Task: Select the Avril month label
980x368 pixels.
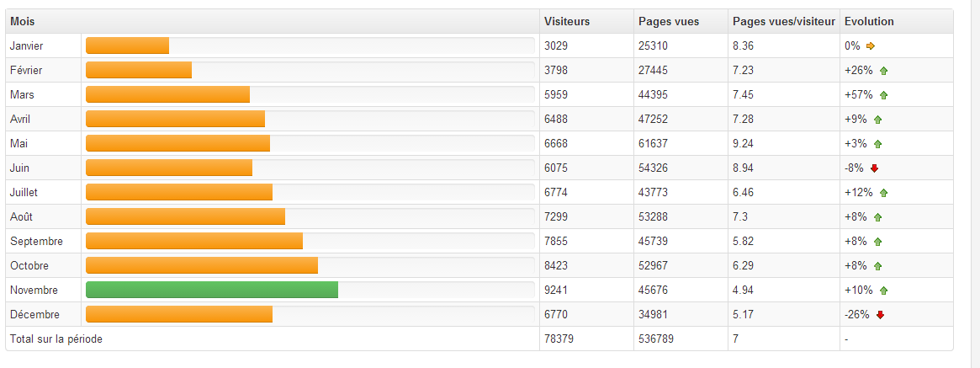Action: point(20,119)
